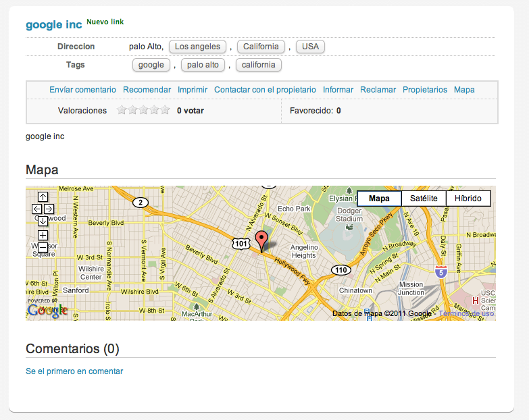Switch map to Mapa view
This screenshot has width=529, height=420.
[x=379, y=199]
